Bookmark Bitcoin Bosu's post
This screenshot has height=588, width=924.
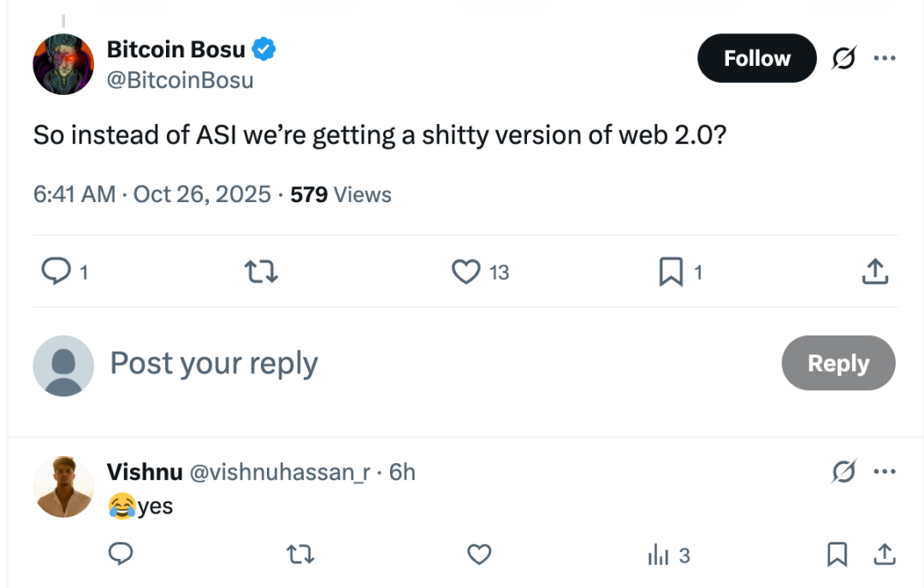(671, 272)
